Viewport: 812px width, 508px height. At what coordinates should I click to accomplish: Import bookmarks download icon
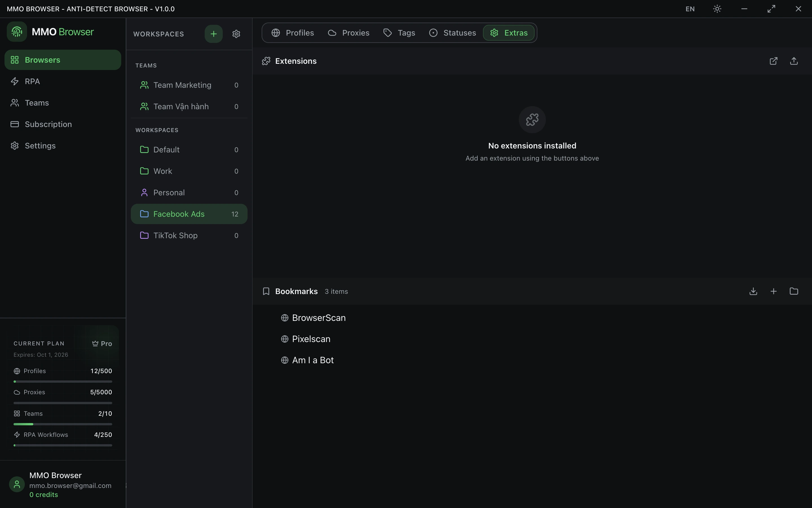pos(753,291)
